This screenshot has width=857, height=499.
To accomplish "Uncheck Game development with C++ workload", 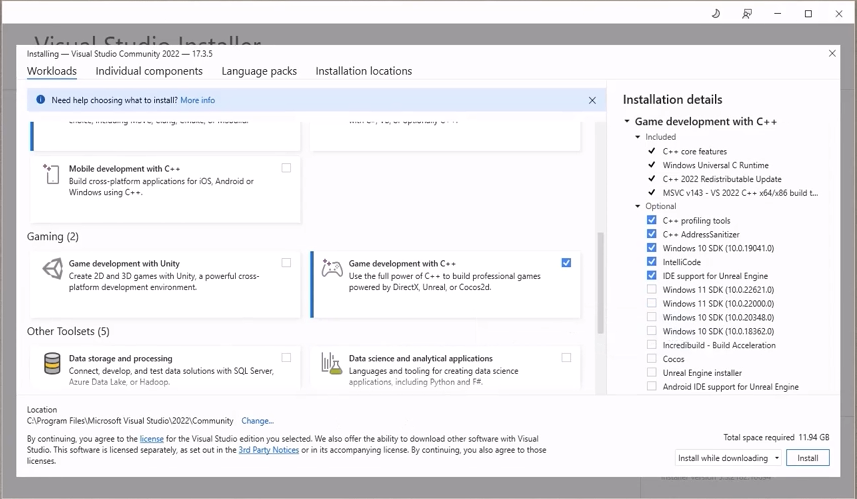I will pos(566,263).
